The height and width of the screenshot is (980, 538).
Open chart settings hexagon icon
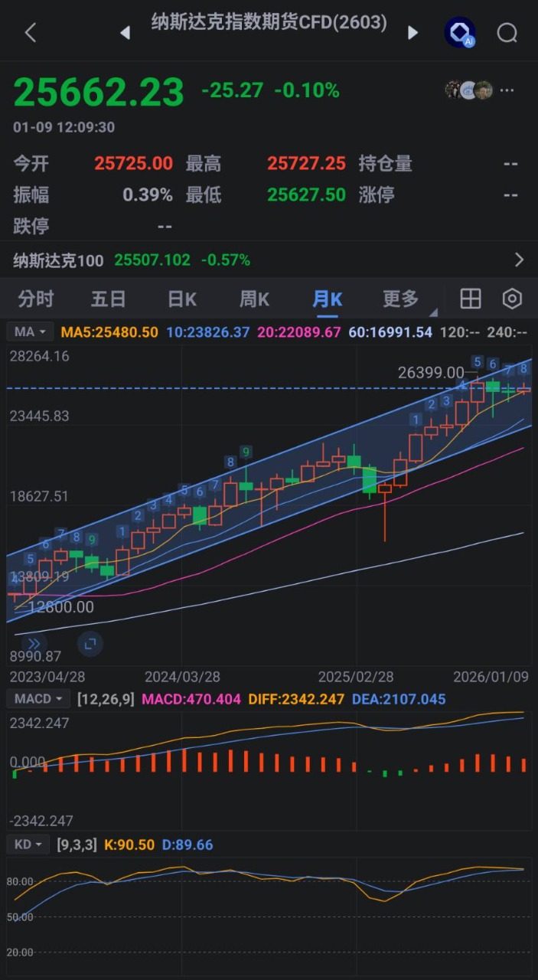(x=512, y=299)
